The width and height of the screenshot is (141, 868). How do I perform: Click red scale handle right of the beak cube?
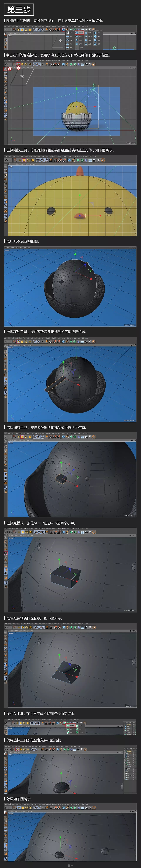tap(100, 216)
